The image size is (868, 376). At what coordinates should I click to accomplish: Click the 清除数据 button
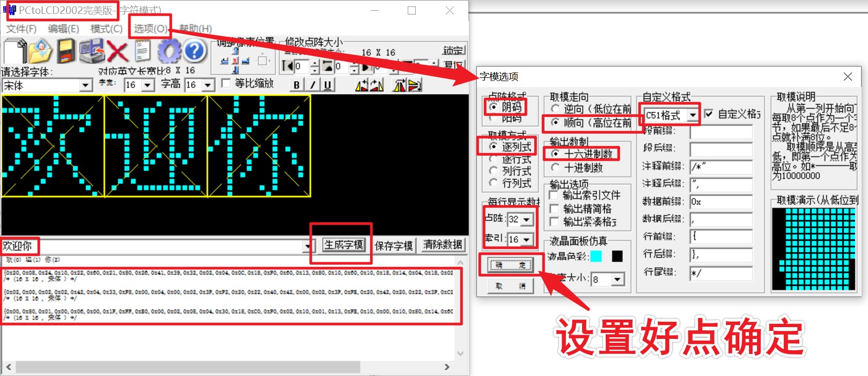[x=443, y=245]
